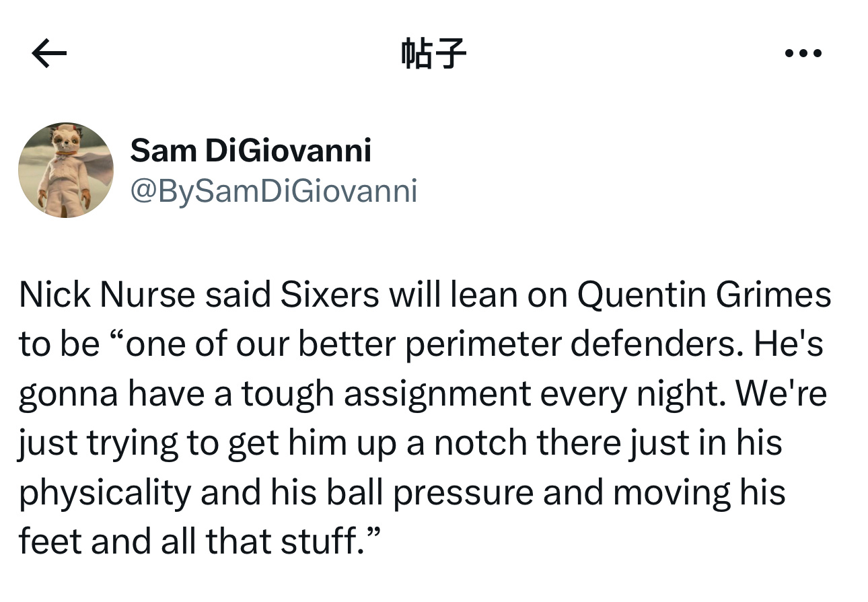
Task: Click the name "Quentin Grimes" in the post
Action: pyautogui.click(x=704, y=295)
